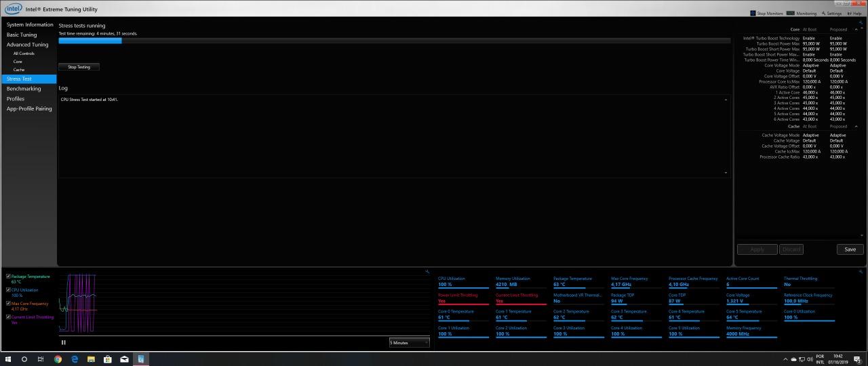The height and width of the screenshot is (366, 868).
Task: Click the Package TDP 94 W tile
Action: tap(636, 298)
